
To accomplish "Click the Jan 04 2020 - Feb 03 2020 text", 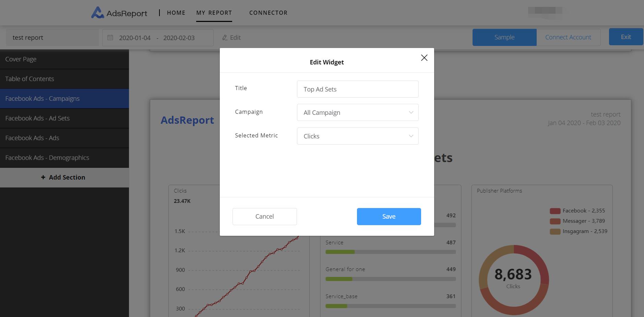I will pos(584,123).
